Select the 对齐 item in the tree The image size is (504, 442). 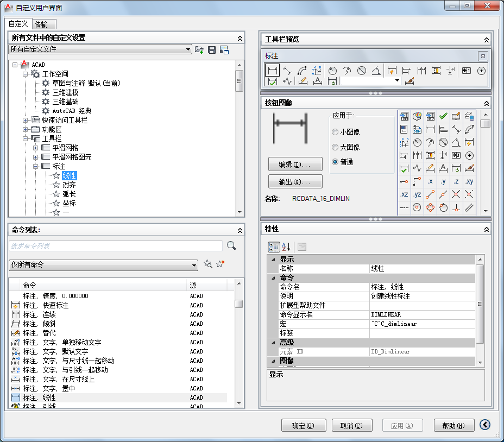tap(69, 185)
